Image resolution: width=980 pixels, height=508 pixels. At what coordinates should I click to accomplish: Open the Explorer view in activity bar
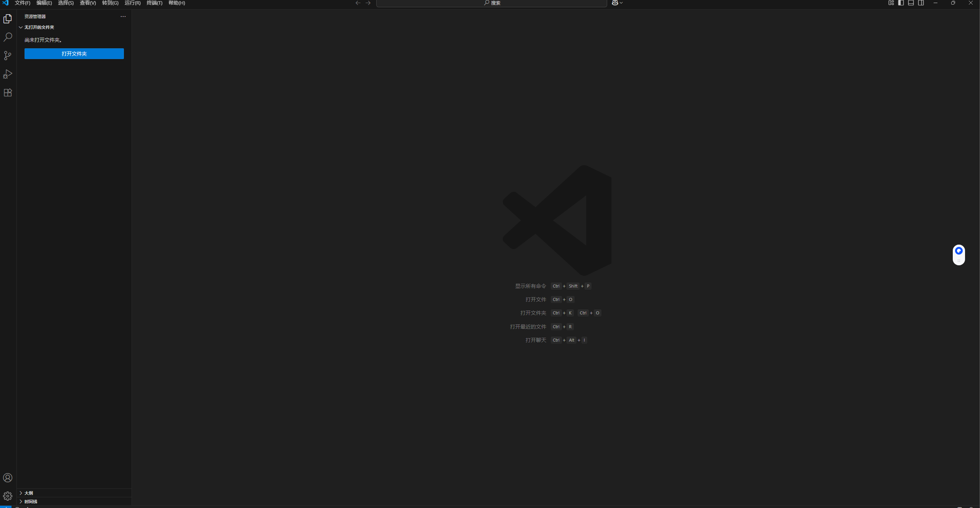pos(8,18)
